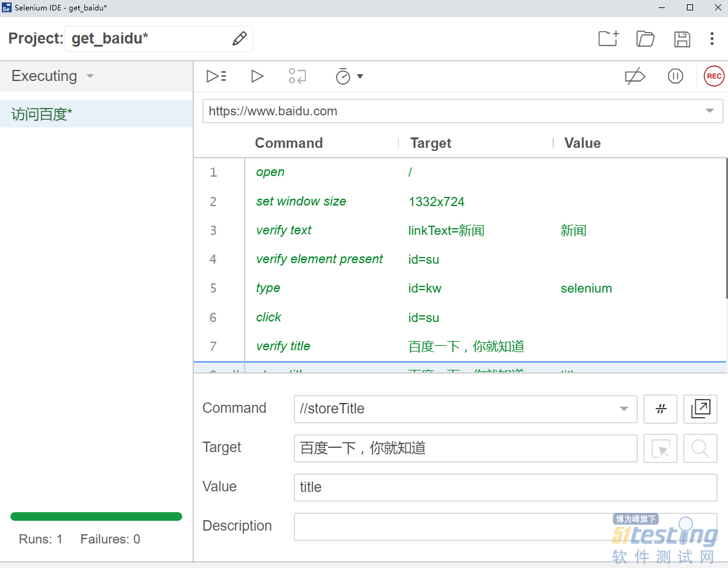Click row number 5 breakpoint gutter
Screen dimensions: 728x568
point(213,288)
